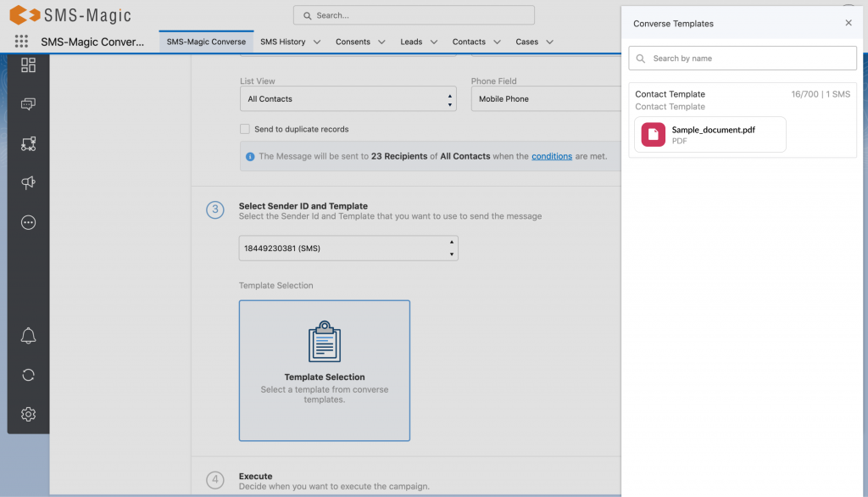The image size is (868, 497).
Task: Click the clipboard Template Selection icon
Action: pos(325,341)
